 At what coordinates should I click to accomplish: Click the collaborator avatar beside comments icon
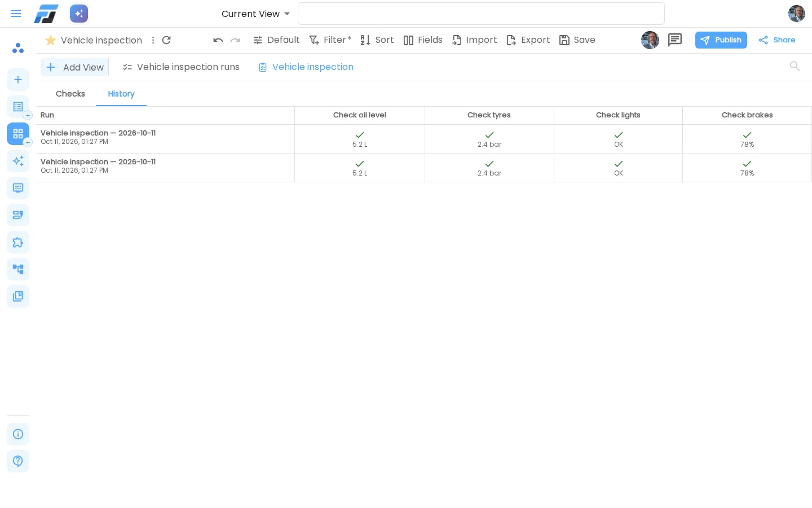(x=650, y=40)
